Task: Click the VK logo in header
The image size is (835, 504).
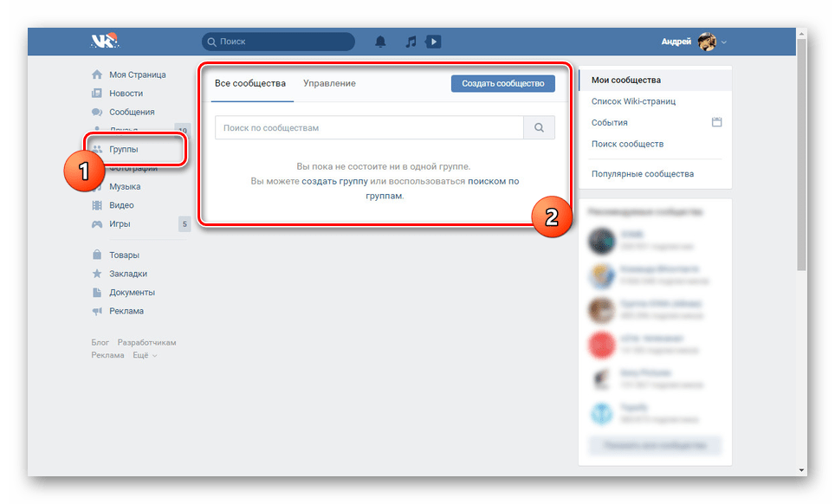Action: tap(104, 41)
